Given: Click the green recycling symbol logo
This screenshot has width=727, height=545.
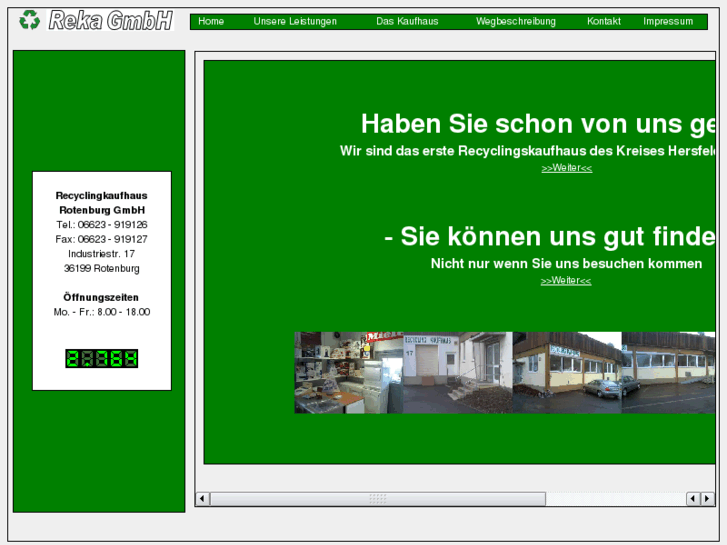Looking at the screenshot, I should coord(29,19).
